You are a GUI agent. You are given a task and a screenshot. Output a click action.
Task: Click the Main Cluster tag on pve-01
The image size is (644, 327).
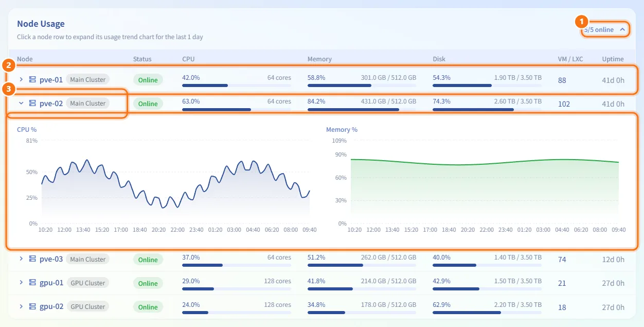87,80
